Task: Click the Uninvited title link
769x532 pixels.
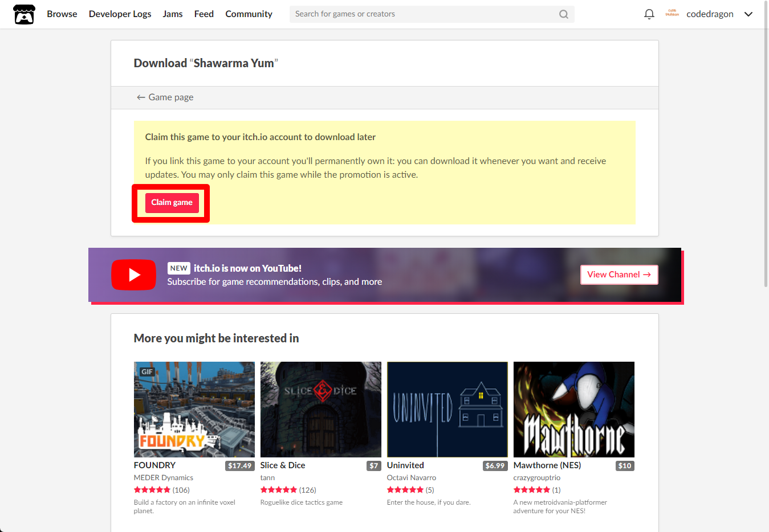Action: click(405, 465)
